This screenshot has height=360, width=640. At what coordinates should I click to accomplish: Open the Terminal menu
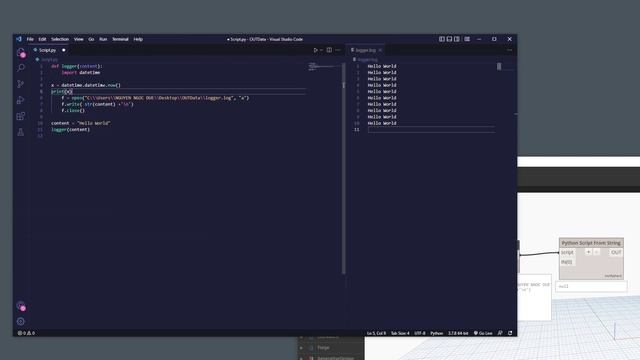pos(120,39)
